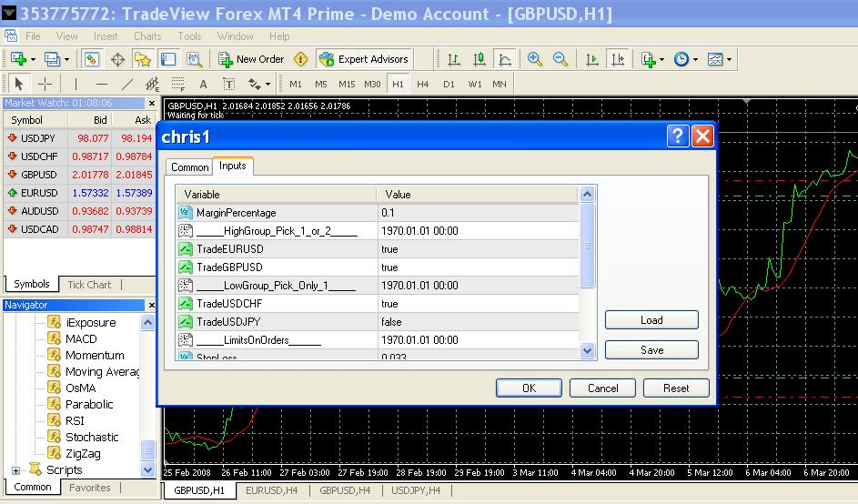Click the Load button

(651, 320)
